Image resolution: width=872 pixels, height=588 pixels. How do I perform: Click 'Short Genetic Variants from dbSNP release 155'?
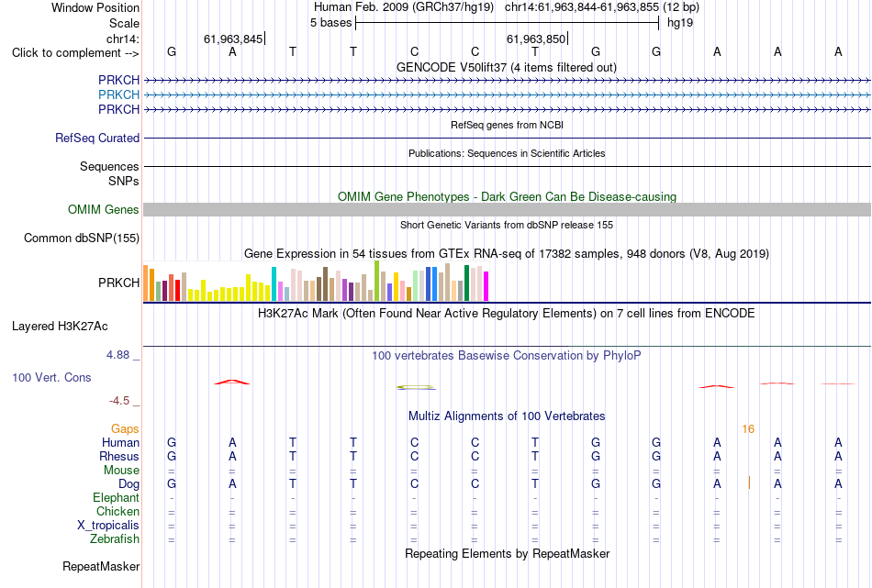507,225
